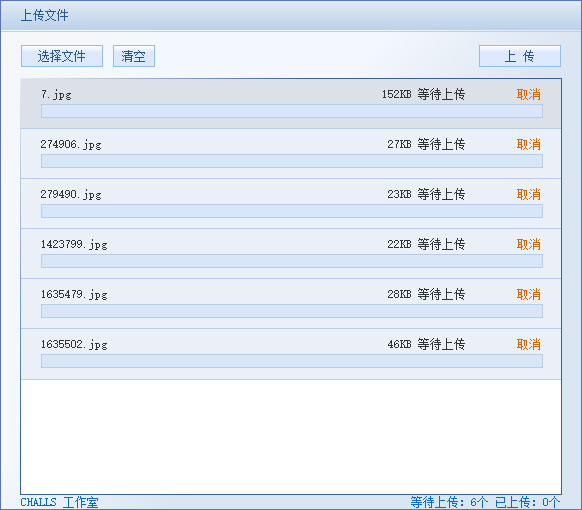Select the 1635502.jpg file entry
The height and width of the screenshot is (510, 582).
tap(291, 354)
